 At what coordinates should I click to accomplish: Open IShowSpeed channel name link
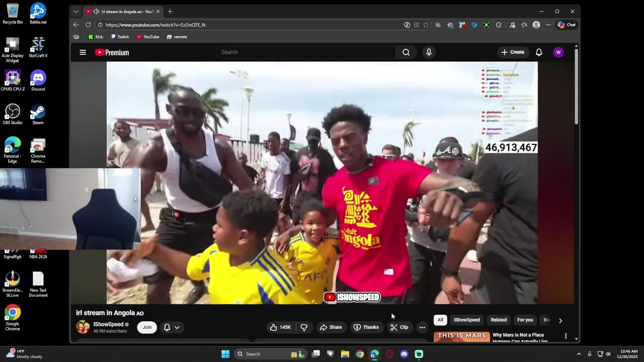[108, 324]
